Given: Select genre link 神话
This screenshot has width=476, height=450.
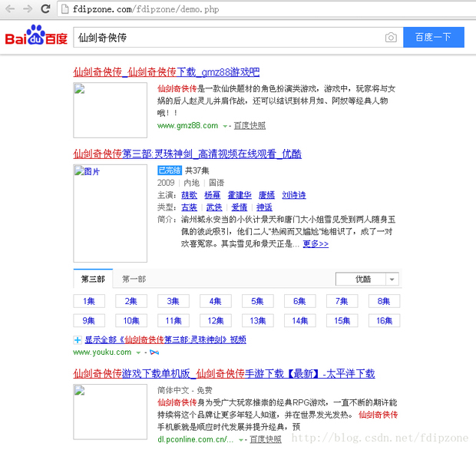Looking at the screenshot, I should click(x=264, y=207).
